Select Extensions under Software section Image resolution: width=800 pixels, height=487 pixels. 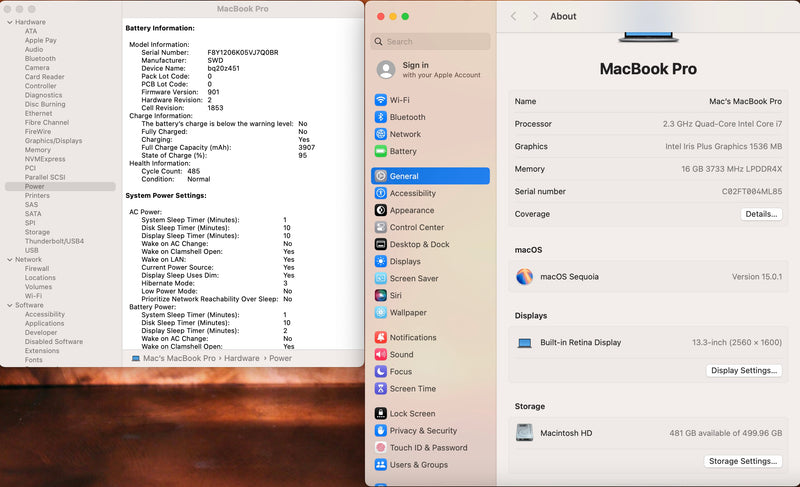click(x=42, y=351)
